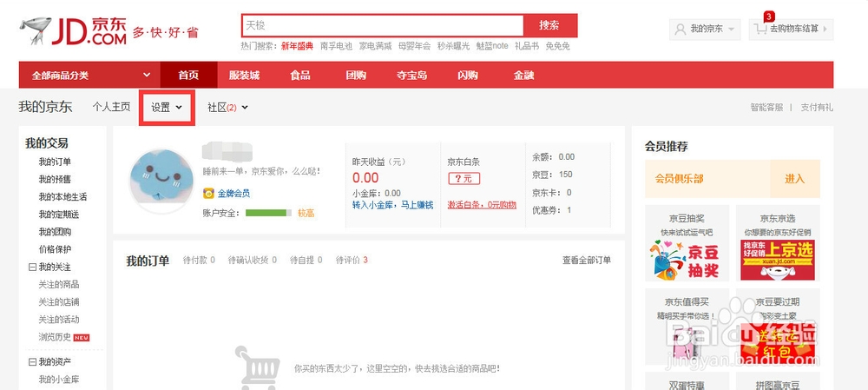Click the cart notification badge showing 3

(x=769, y=16)
